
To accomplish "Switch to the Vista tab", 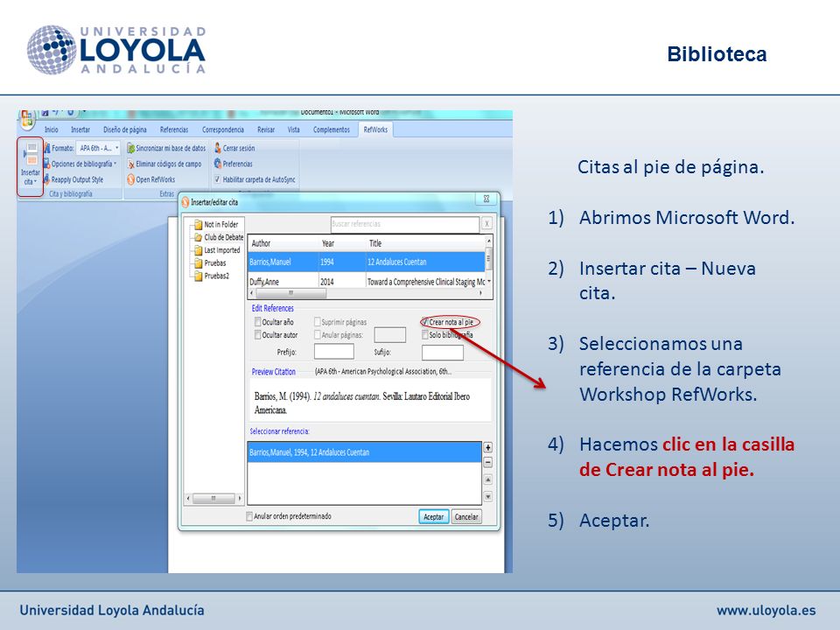I will [x=294, y=129].
